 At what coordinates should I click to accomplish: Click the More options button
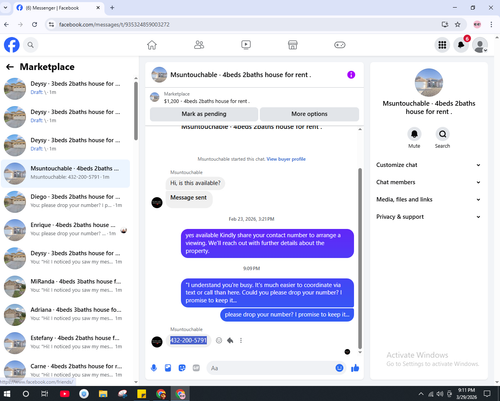point(309,114)
